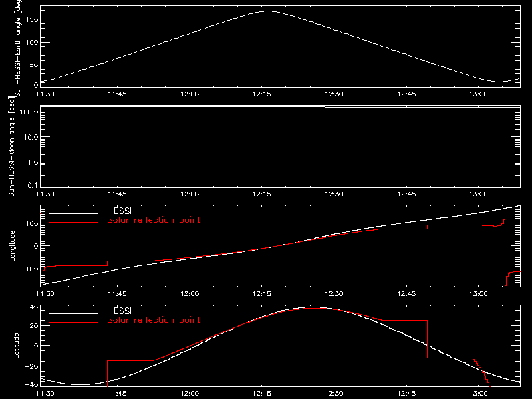This screenshot has width=532, height=399.
Task: Click the Sun-HESSI-Earth angle axis title
Action: pyautogui.click(x=18, y=47)
